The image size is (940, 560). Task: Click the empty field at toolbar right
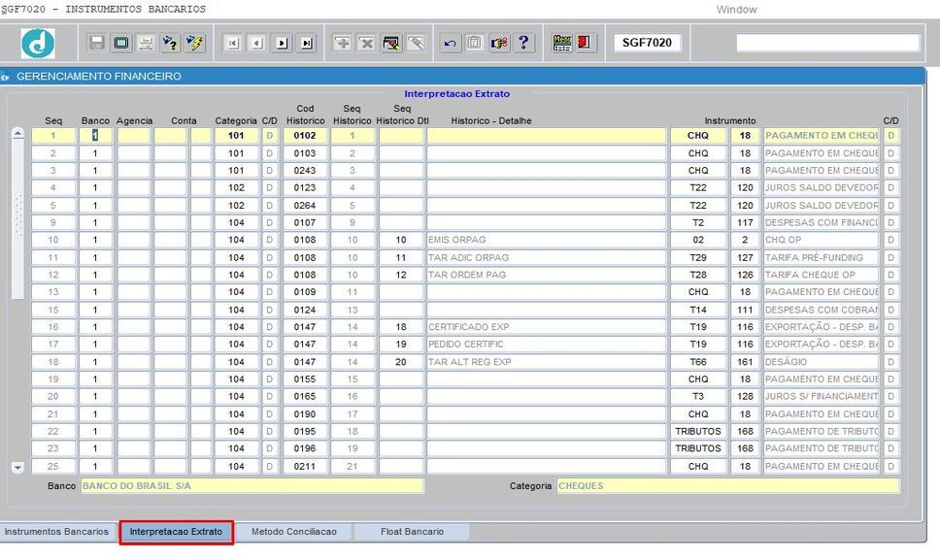(828, 43)
